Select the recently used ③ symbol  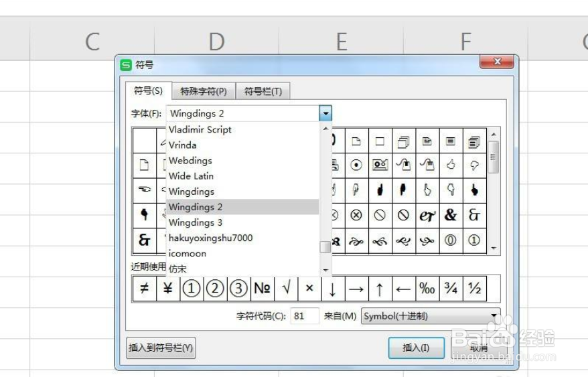click(x=239, y=289)
